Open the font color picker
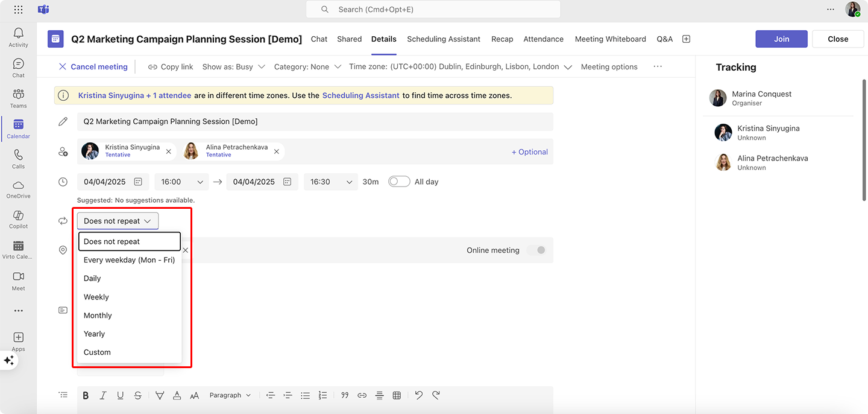The image size is (868, 414). tap(177, 395)
